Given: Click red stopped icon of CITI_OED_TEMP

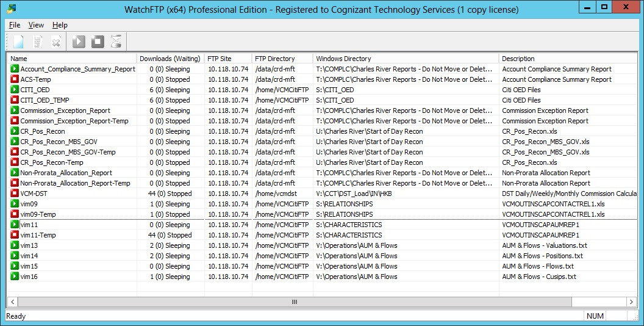Looking at the screenshot, I should pos(15,100).
